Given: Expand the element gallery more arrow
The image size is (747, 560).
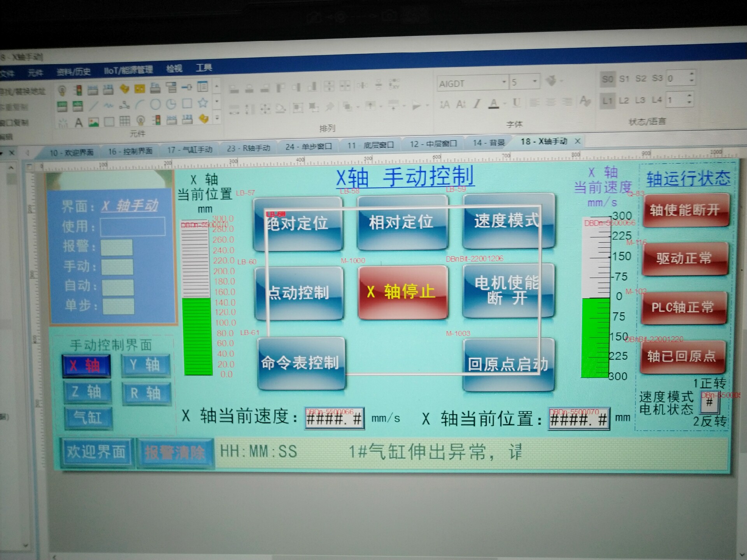Looking at the screenshot, I should 217,118.
